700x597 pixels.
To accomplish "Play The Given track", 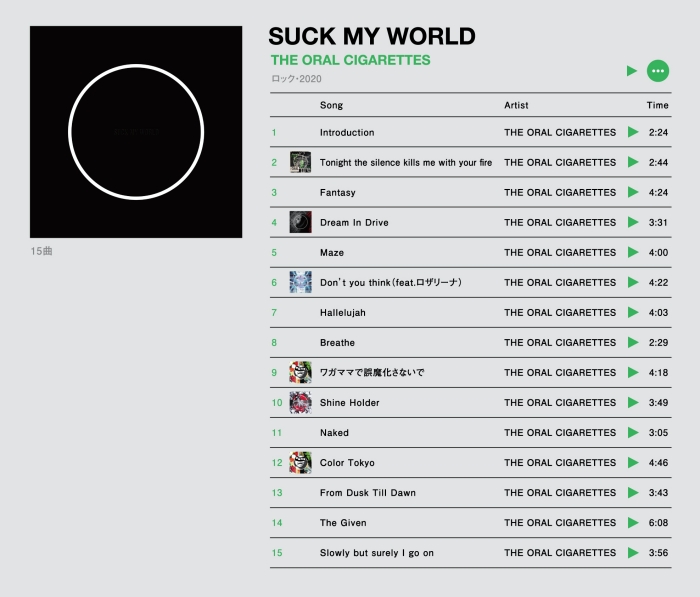I will point(633,522).
